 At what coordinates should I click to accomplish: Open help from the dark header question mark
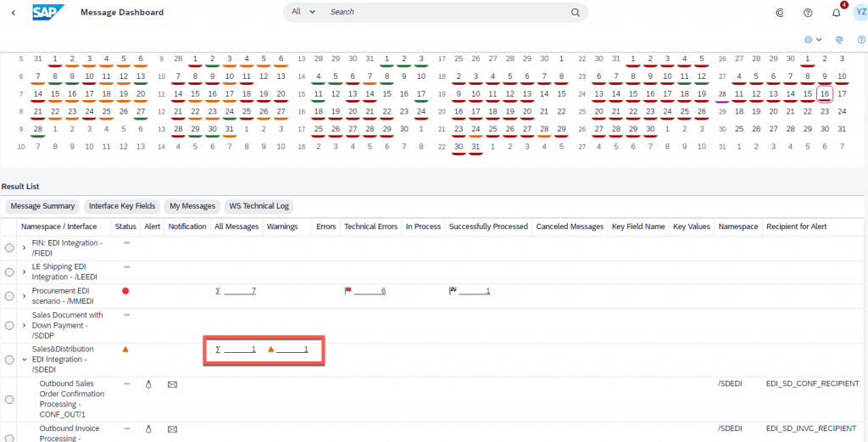[808, 13]
